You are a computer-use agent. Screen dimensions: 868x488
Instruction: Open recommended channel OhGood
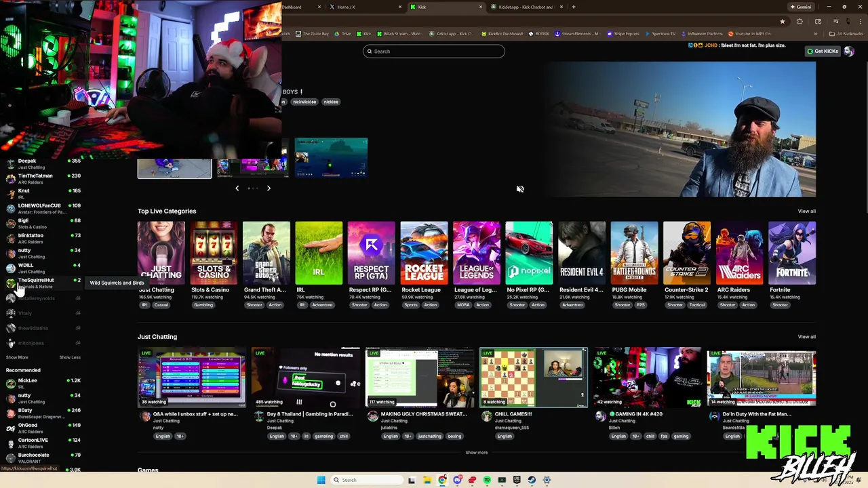[43, 428]
